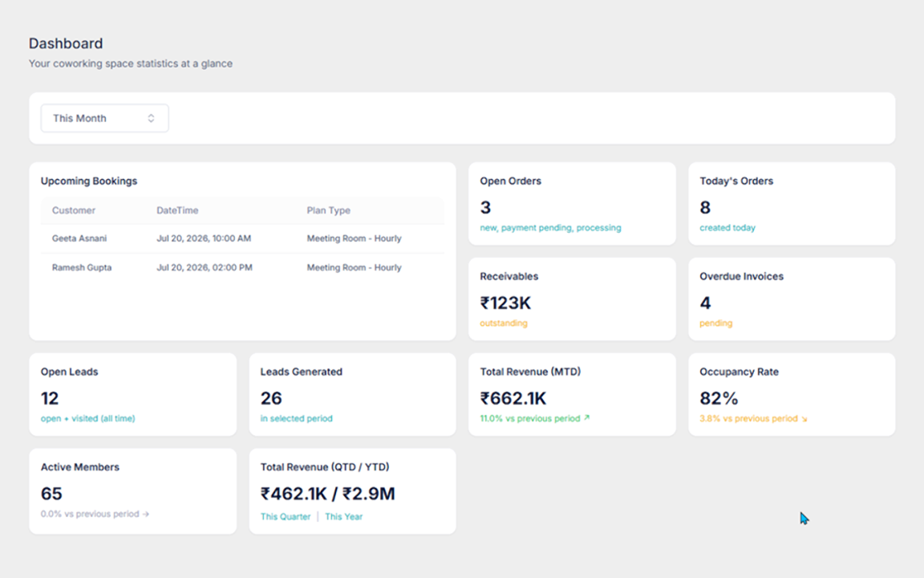Viewport: 924px width, 578px height.
Task: Click the Plan Type column header
Action: [328, 210]
